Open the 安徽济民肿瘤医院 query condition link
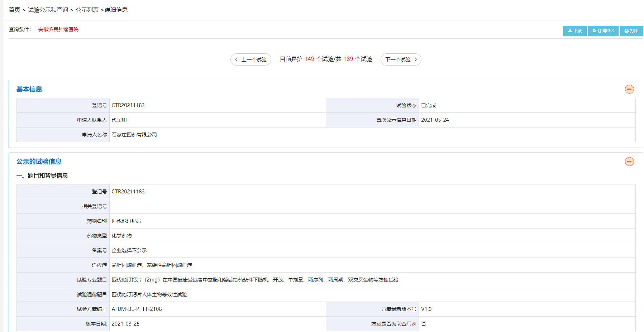This screenshot has width=644, height=332. coord(58,29)
